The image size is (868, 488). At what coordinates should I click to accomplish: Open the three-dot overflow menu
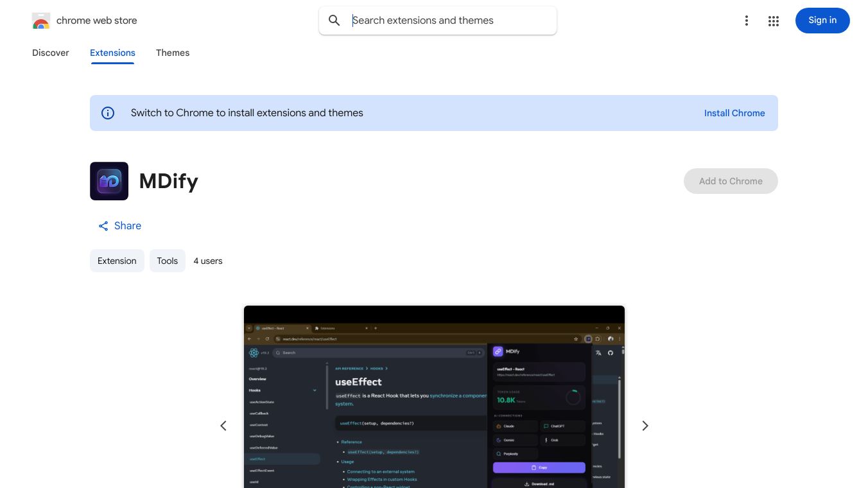pyautogui.click(x=746, y=21)
